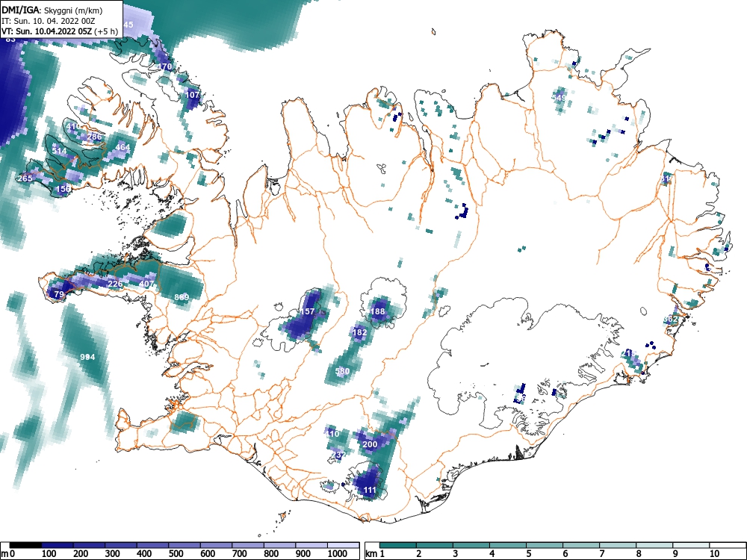The width and height of the screenshot is (747, 560).
Task: Click the 286 visibility value on the map
Action: (94, 137)
